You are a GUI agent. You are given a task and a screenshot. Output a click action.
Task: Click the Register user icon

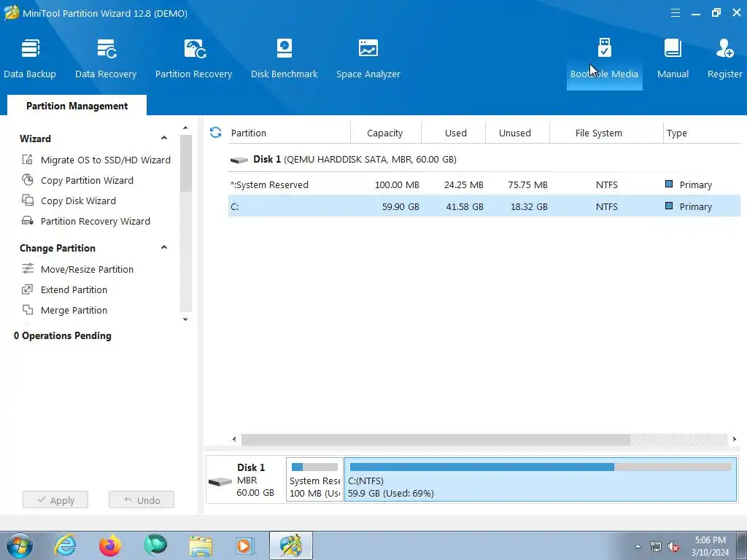tap(724, 48)
